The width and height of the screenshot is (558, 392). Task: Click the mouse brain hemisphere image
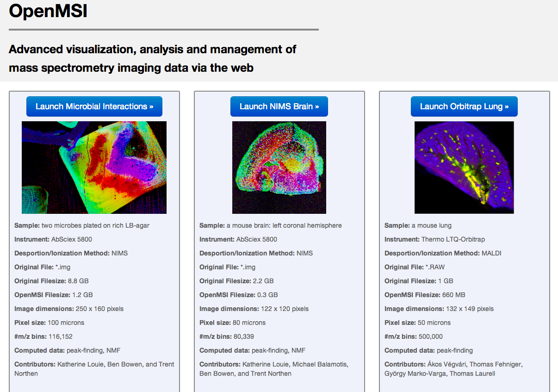click(279, 168)
